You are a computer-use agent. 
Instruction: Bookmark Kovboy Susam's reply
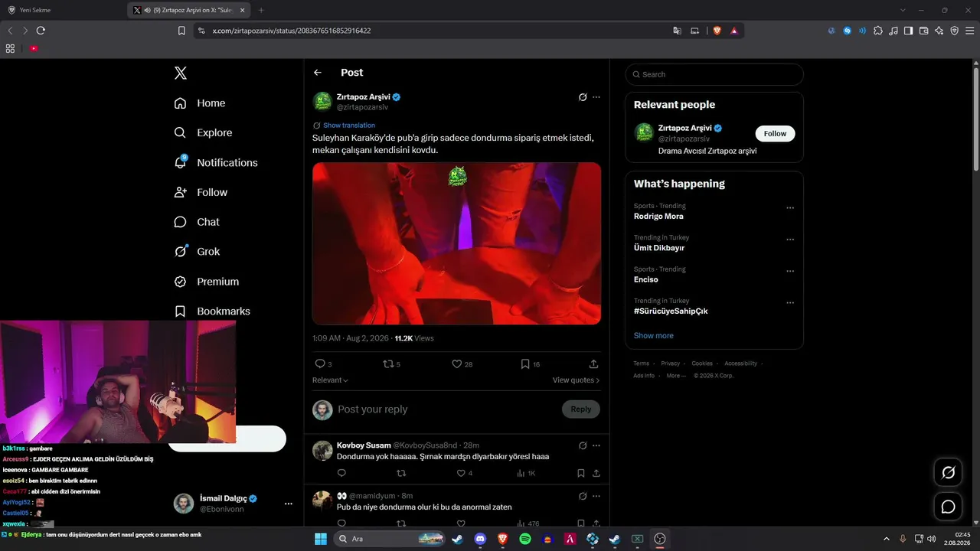[x=581, y=474]
